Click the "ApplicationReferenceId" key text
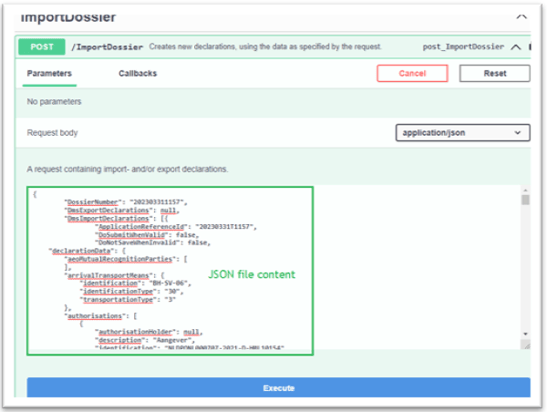547x412 pixels. 141,227
